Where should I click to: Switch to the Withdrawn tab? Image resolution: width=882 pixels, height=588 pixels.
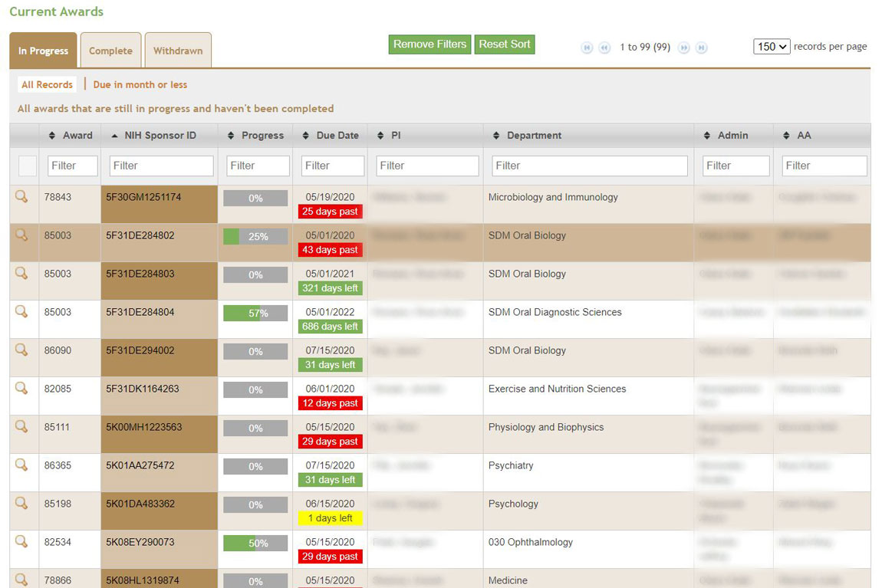[x=178, y=51]
